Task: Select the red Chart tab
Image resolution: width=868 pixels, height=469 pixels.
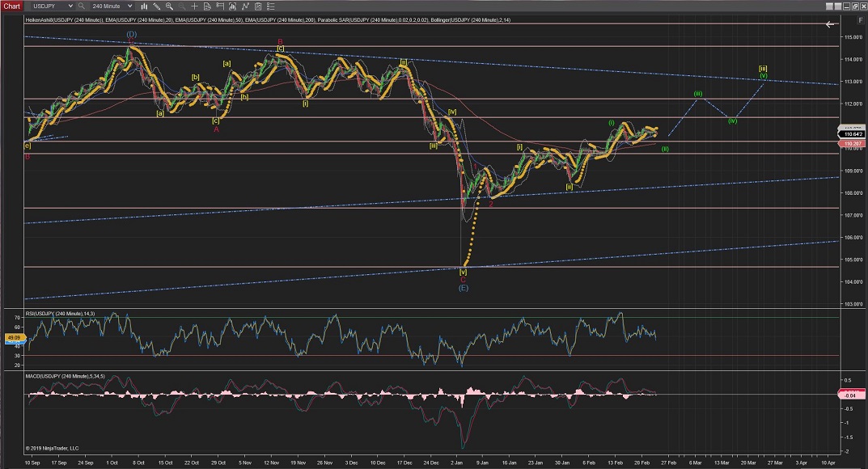Action: [x=11, y=6]
